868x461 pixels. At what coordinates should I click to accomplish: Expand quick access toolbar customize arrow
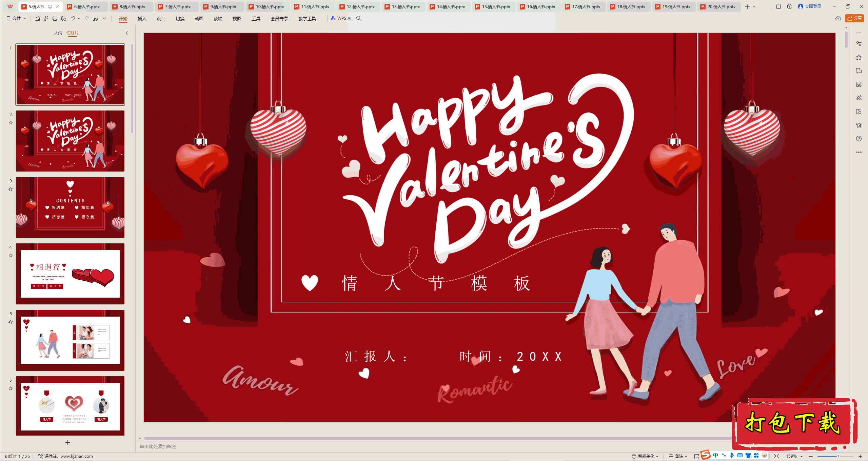coord(104,18)
